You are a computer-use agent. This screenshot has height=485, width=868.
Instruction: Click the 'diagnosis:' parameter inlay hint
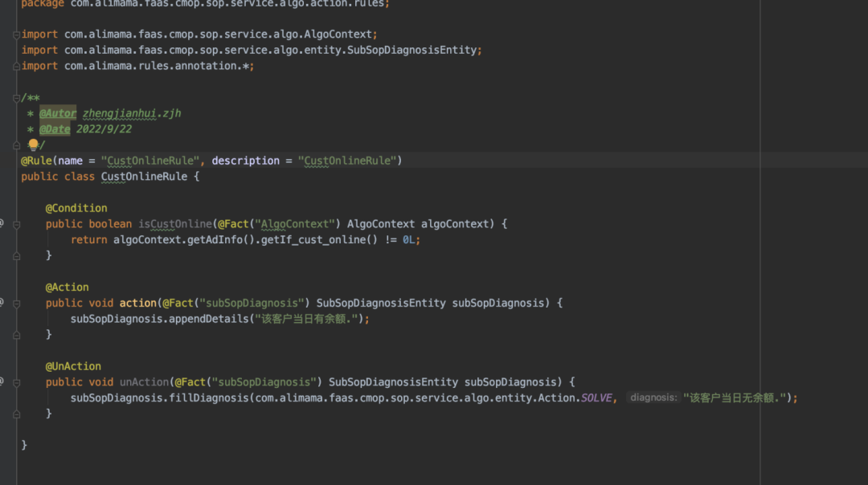coord(653,397)
